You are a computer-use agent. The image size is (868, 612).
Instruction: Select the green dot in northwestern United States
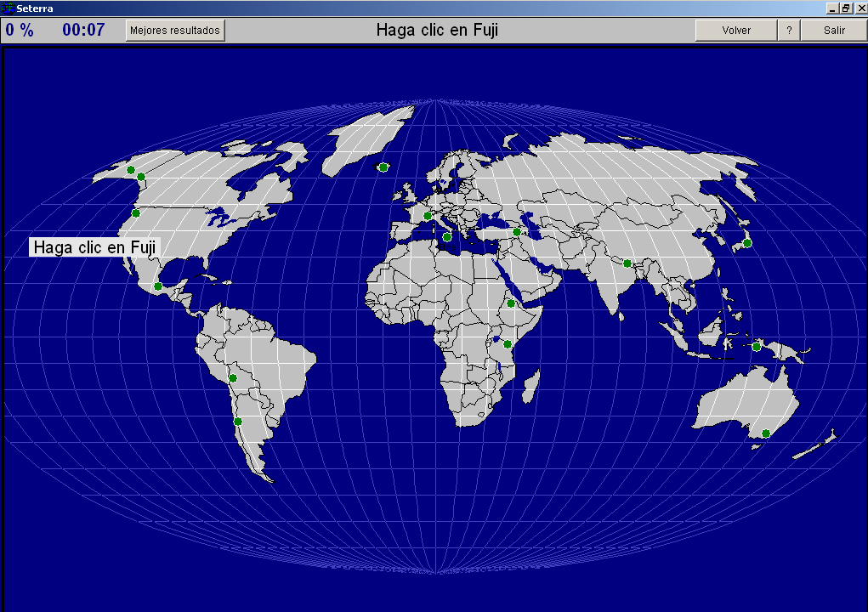point(136,213)
